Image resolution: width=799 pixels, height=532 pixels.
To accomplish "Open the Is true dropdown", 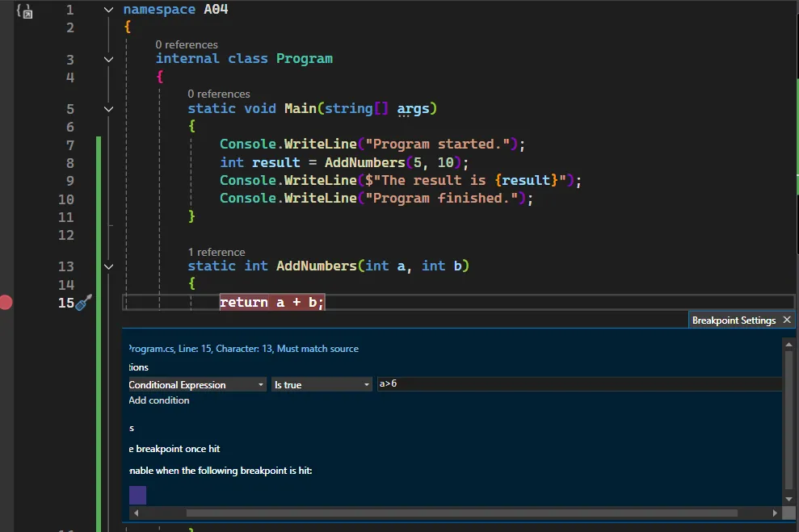I will pos(322,384).
